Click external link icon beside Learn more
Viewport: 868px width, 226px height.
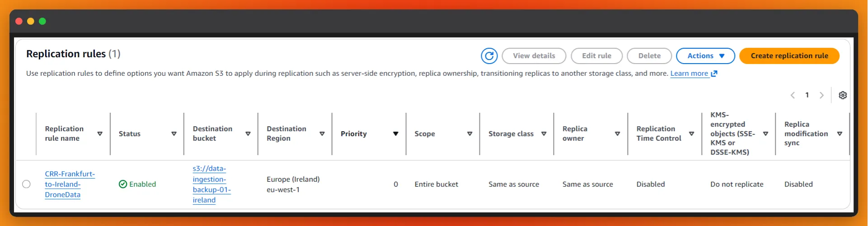tap(714, 74)
